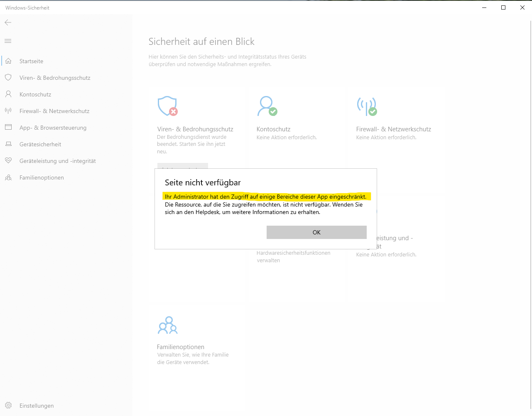Click the Einstellungen gear icon
Screen dimensions: 532x416
pos(8,406)
